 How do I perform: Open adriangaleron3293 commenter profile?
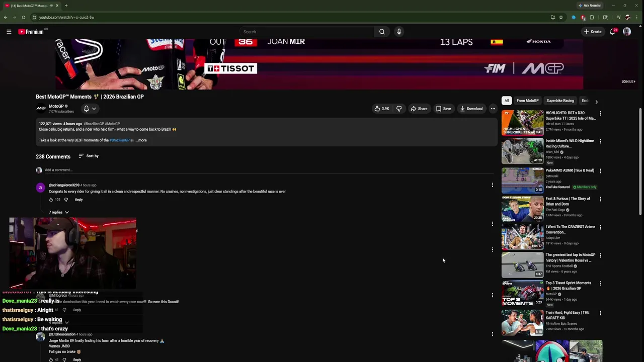click(x=64, y=185)
